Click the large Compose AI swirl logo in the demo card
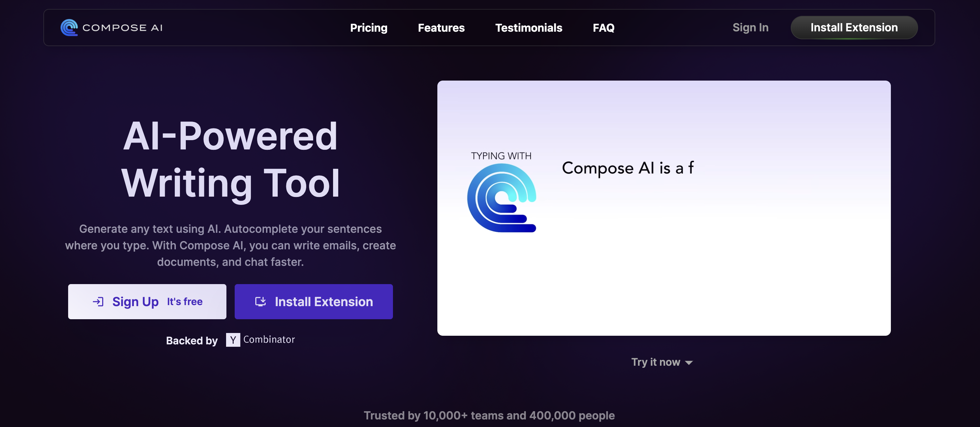The image size is (980, 427). (x=501, y=197)
